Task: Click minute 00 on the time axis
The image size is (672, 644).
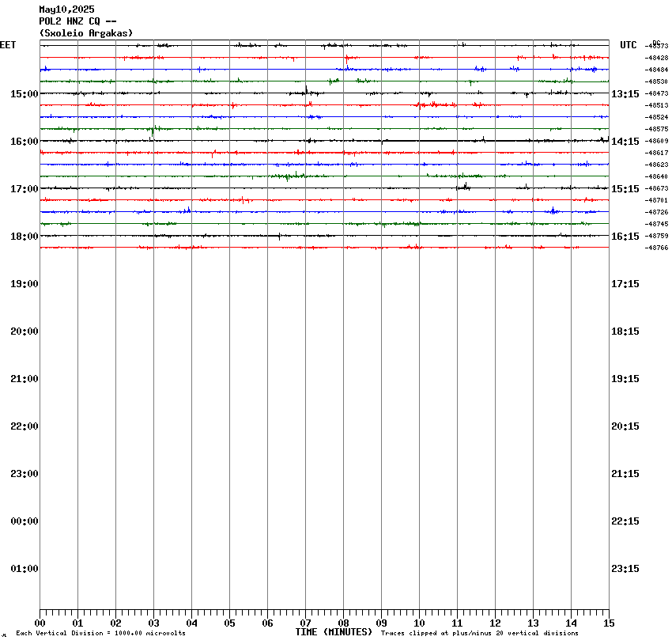Action: (x=40, y=624)
